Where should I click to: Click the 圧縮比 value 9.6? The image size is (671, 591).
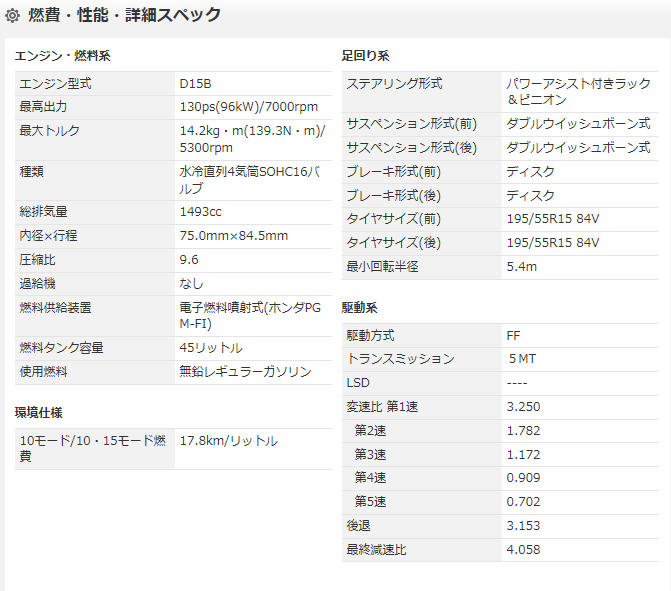click(189, 259)
